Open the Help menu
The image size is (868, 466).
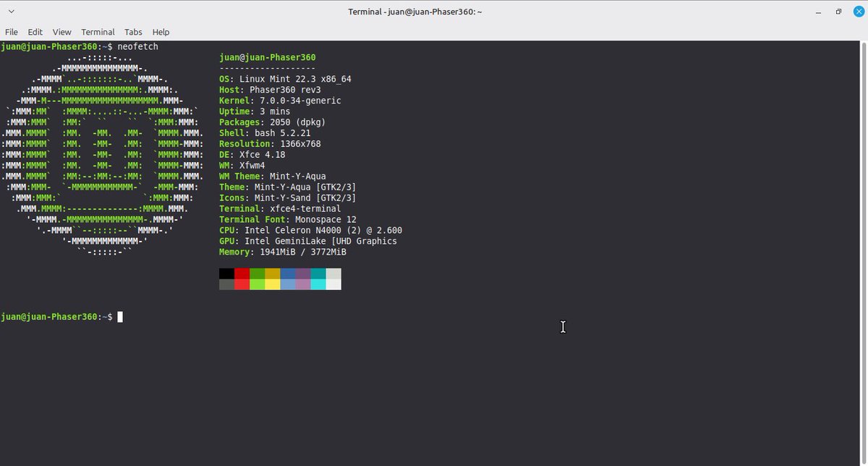pos(161,32)
